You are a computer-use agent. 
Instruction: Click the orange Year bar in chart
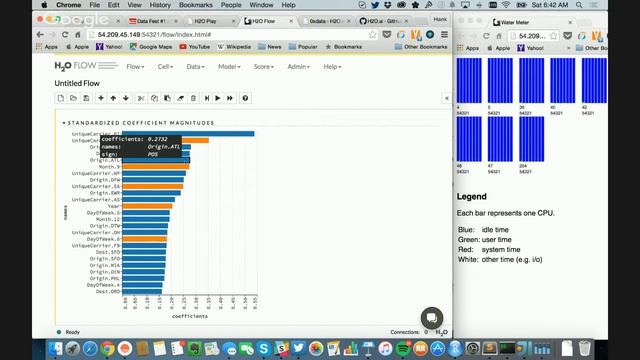click(147, 206)
